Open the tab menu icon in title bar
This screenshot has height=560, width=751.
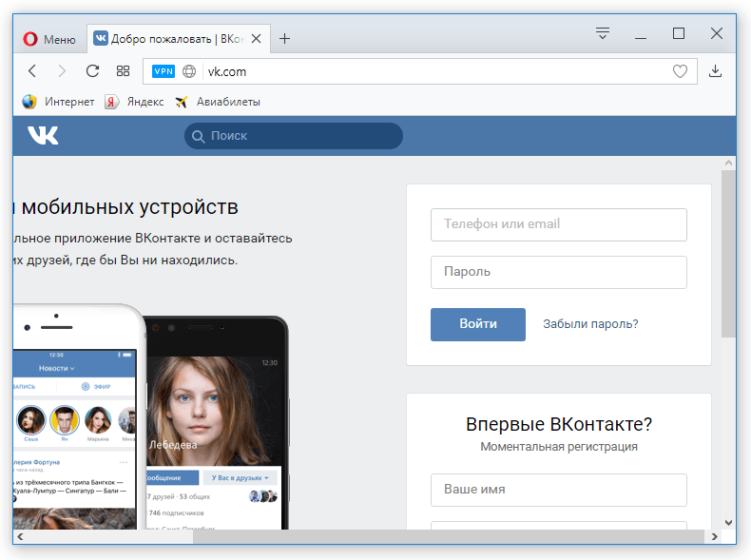603,33
